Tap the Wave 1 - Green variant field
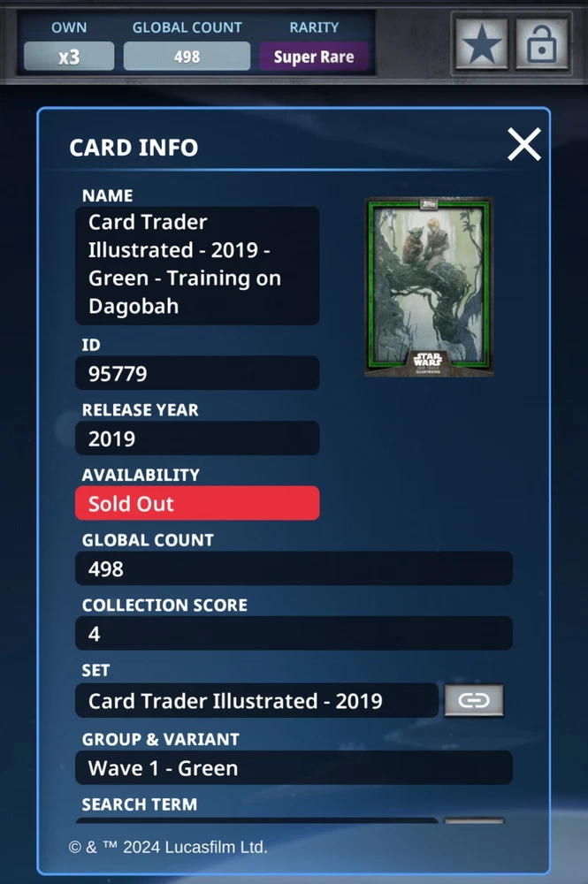This screenshot has height=884, width=588. [x=294, y=768]
